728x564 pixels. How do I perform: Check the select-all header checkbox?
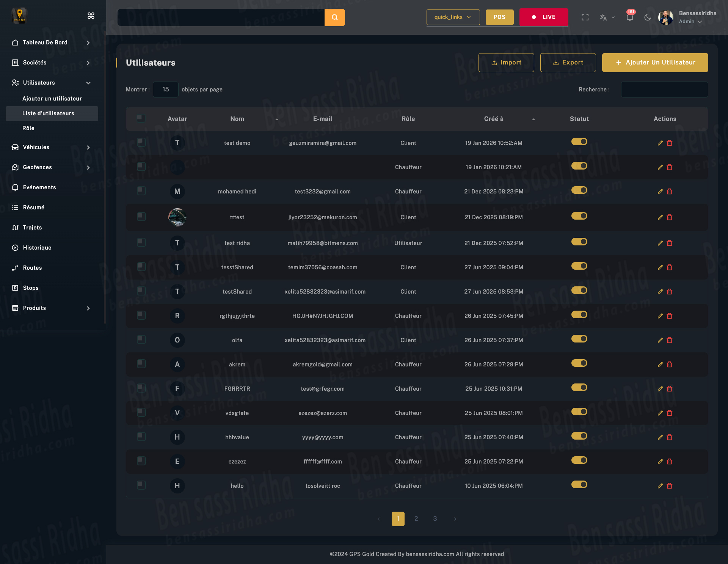point(141,118)
